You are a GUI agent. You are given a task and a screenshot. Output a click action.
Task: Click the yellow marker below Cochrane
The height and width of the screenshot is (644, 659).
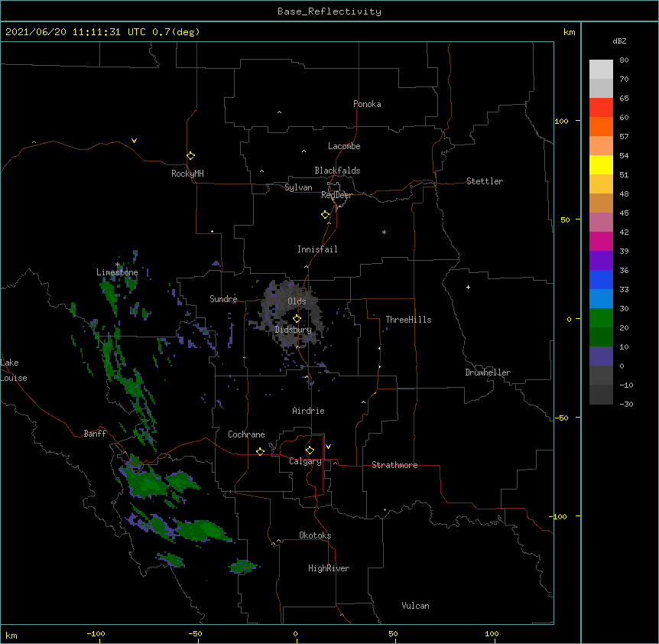tap(260, 451)
